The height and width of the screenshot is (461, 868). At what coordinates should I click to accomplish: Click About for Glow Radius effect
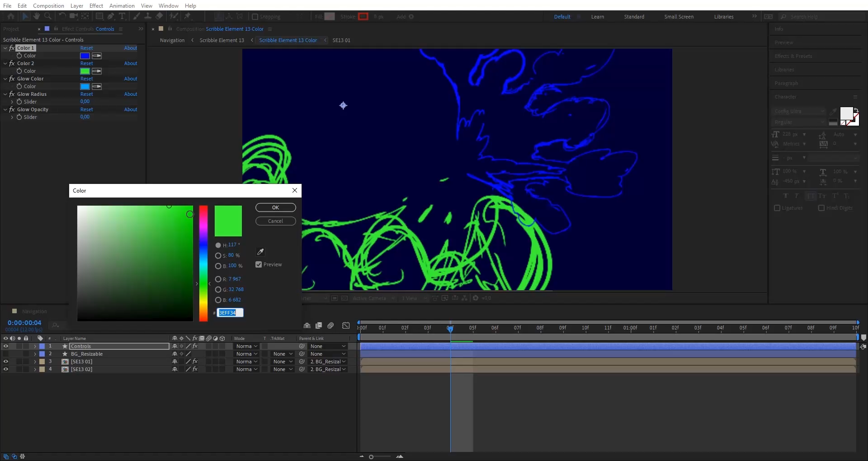pyautogui.click(x=131, y=94)
